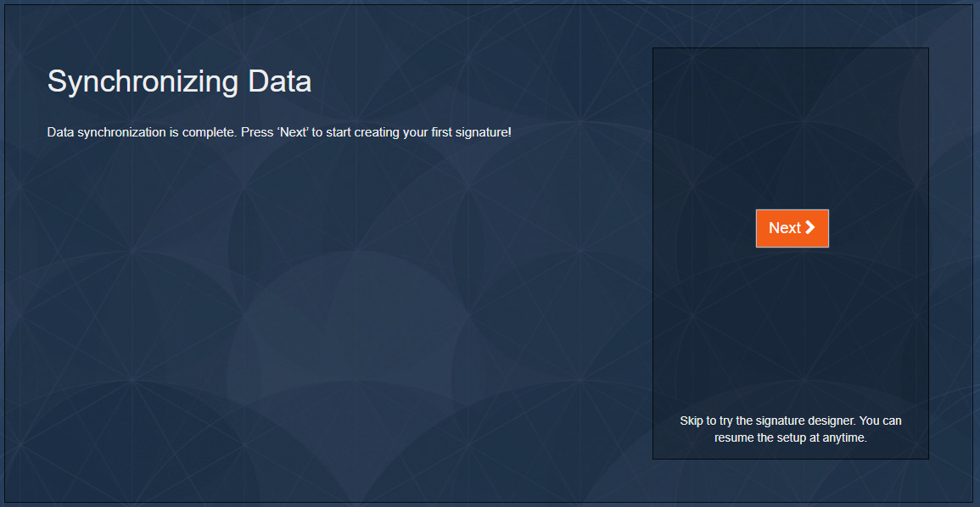Click the word 'Next' on the orange button

coord(784,228)
